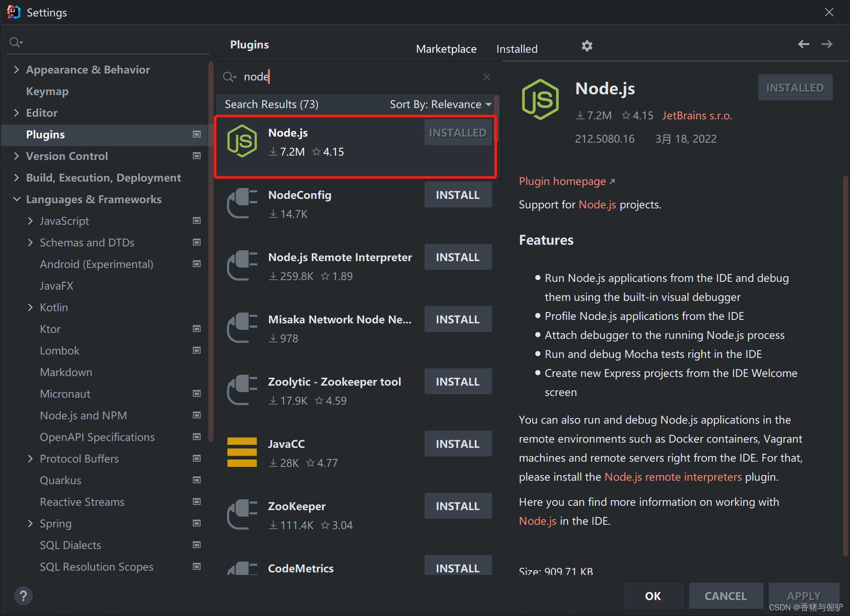850x616 pixels.
Task: Expand Build, Execution, Deployment section
Action: [16, 178]
